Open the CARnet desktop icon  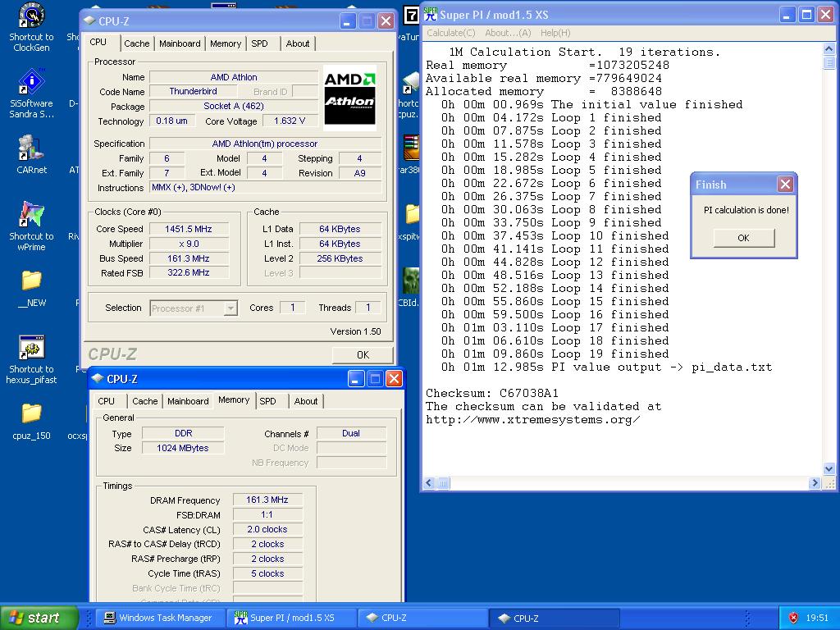click(x=32, y=154)
